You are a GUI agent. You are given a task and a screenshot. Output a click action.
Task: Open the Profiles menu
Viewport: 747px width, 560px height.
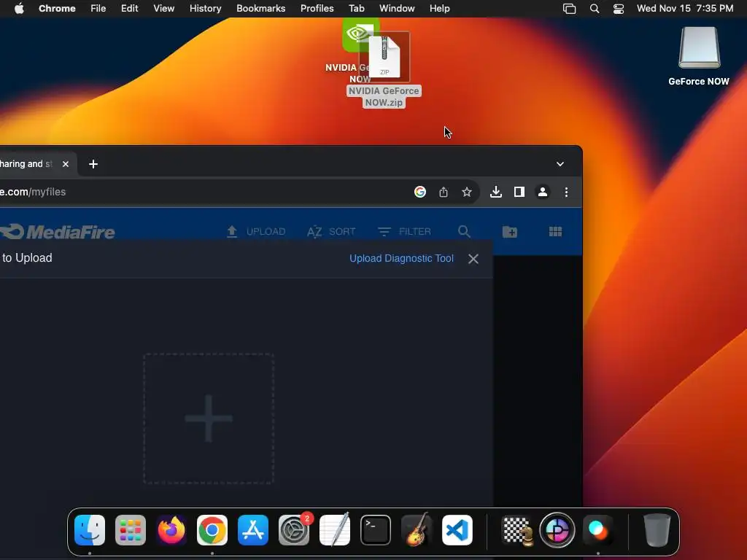pyautogui.click(x=317, y=8)
